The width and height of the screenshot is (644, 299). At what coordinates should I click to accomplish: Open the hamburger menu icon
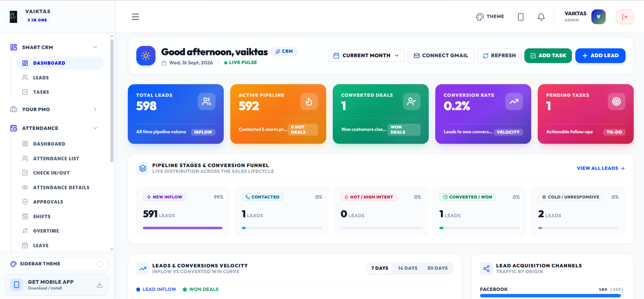135,17
